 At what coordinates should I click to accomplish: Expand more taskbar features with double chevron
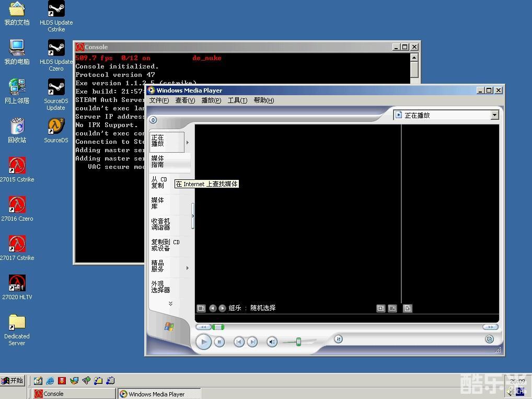tap(170, 304)
